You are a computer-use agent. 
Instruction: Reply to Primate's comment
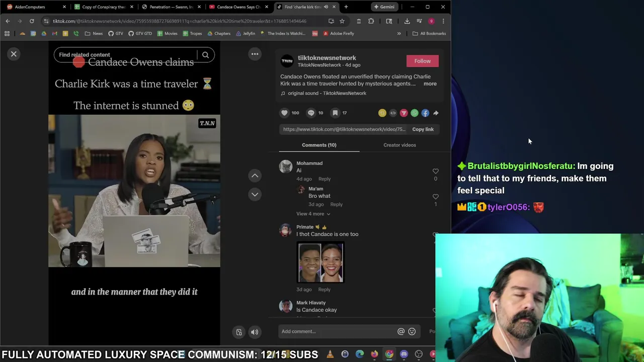(x=325, y=290)
